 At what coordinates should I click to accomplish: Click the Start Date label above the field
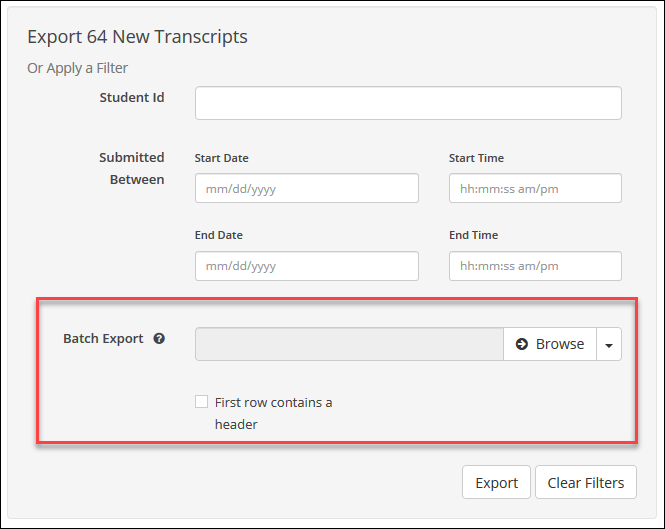[221, 158]
